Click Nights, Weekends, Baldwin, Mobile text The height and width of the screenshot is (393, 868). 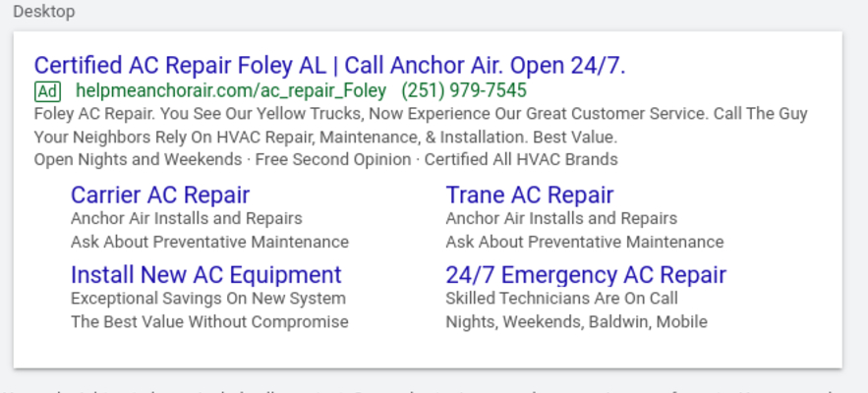(576, 322)
